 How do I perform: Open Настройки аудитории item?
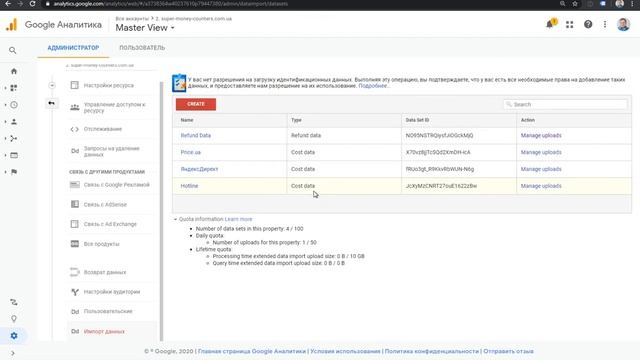112,291
